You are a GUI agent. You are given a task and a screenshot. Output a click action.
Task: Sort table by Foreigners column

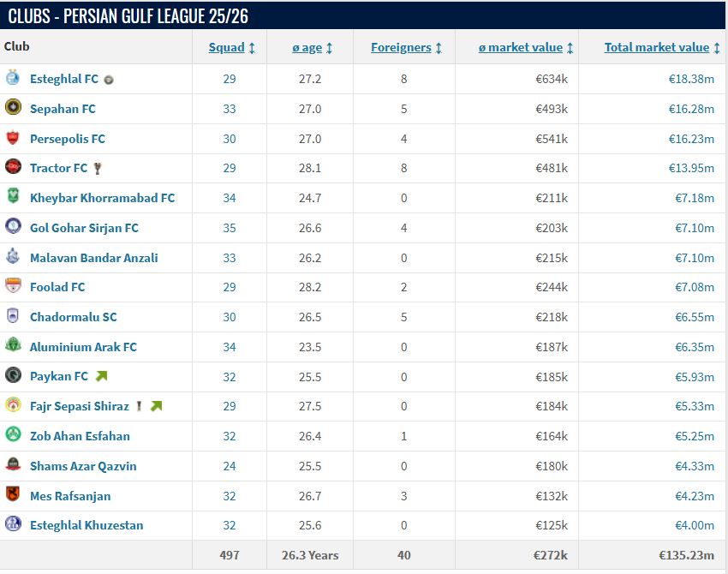(x=401, y=48)
